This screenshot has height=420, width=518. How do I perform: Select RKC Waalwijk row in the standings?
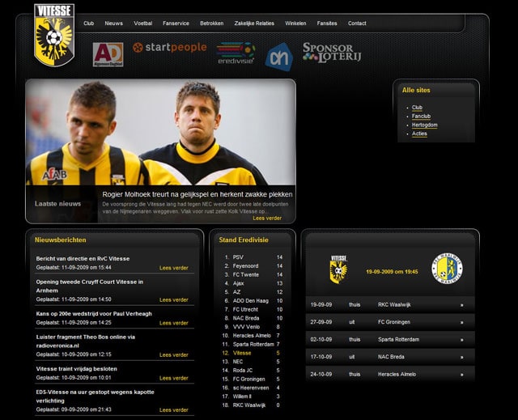tap(253, 405)
